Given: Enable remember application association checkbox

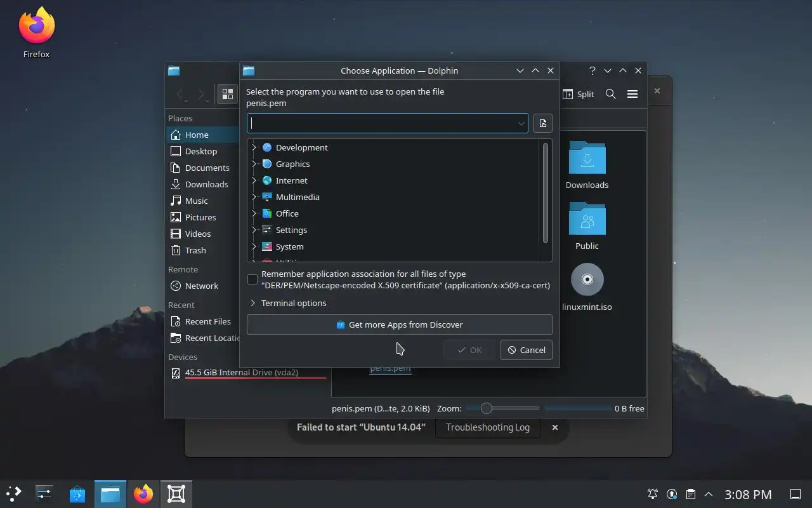Looking at the screenshot, I should coord(252,279).
